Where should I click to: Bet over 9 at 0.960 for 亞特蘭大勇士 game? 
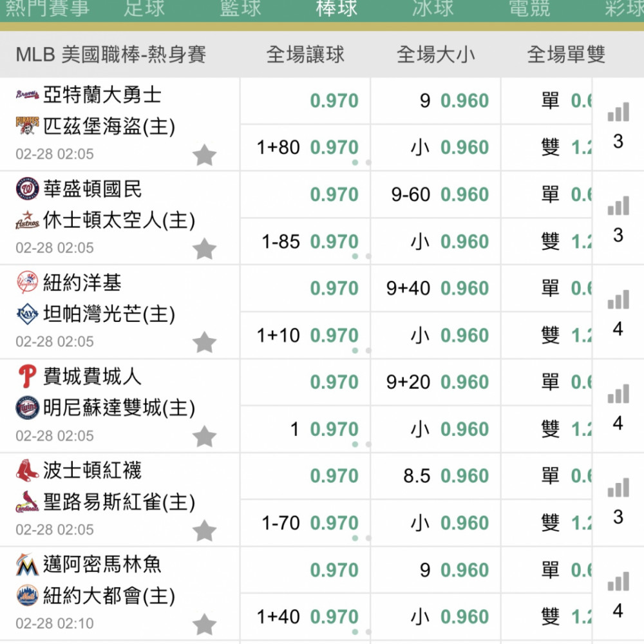435,100
